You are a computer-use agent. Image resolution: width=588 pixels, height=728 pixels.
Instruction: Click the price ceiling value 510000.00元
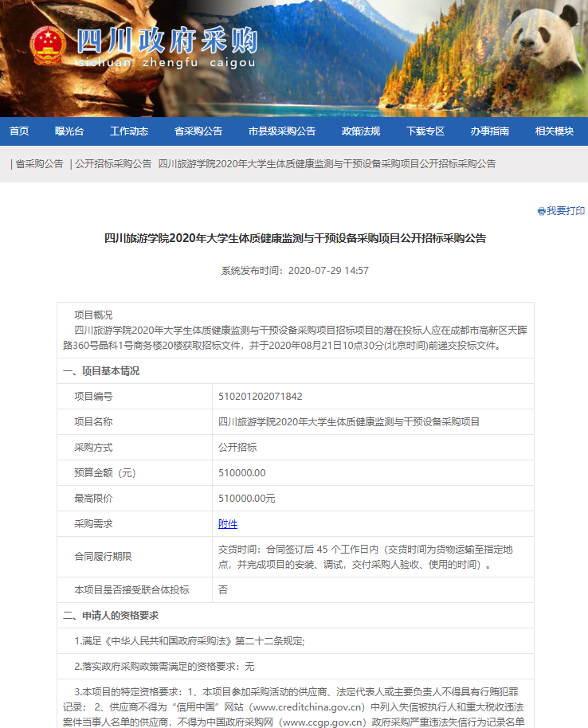pyautogui.click(x=247, y=499)
